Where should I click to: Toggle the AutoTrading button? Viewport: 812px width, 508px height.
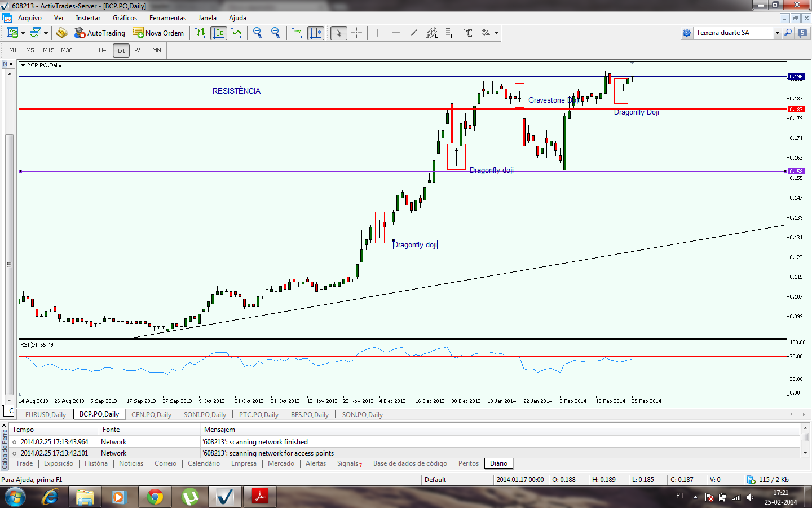(100, 33)
